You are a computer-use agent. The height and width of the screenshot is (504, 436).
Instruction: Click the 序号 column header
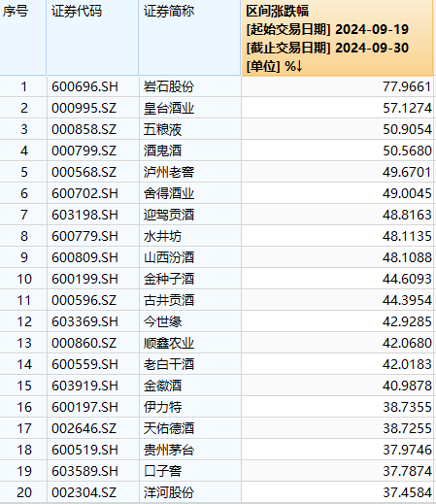pyautogui.click(x=23, y=38)
